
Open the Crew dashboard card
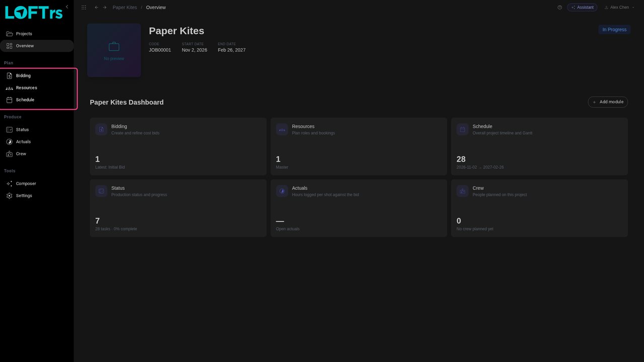click(539, 208)
